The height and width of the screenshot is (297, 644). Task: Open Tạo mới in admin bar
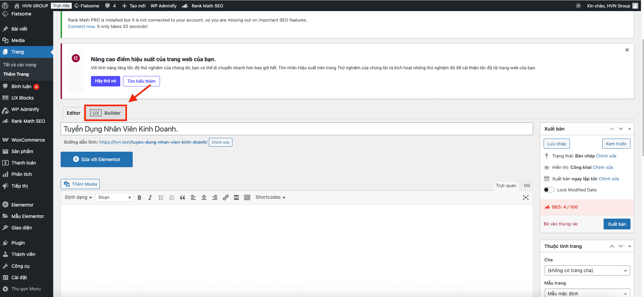pyautogui.click(x=134, y=6)
